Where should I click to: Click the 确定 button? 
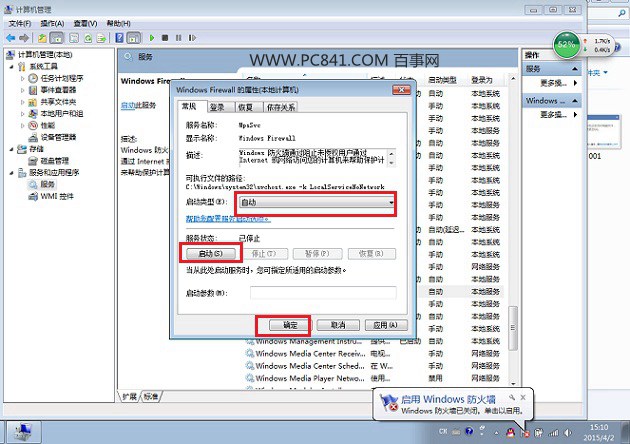click(x=290, y=325)
